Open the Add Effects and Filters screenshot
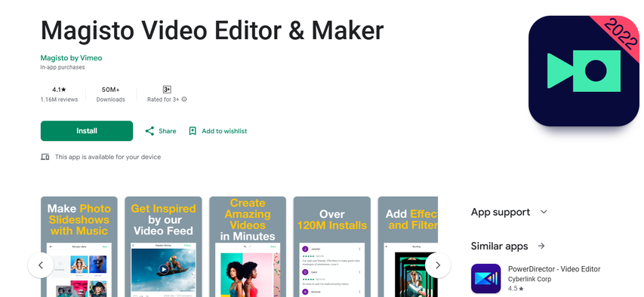The height and width of the screenshot is (297, 644). click(x=408, y=247)
